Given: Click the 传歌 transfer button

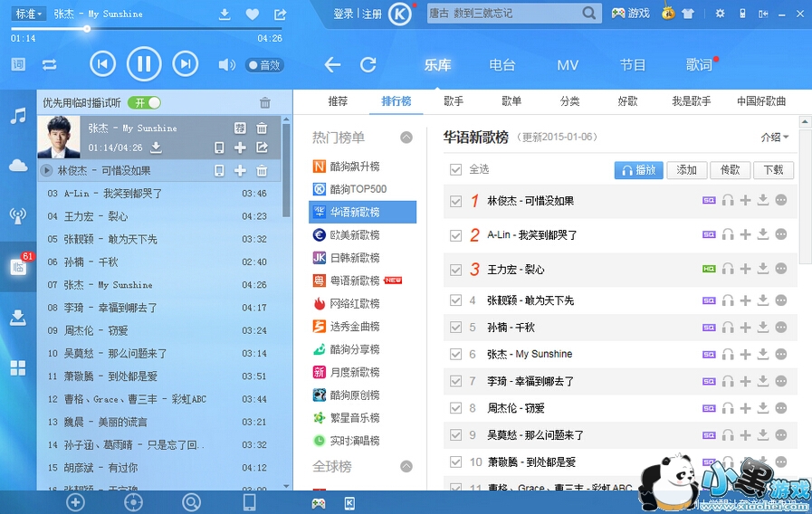Looking at the screenshot, I should [x=731, y=170].
